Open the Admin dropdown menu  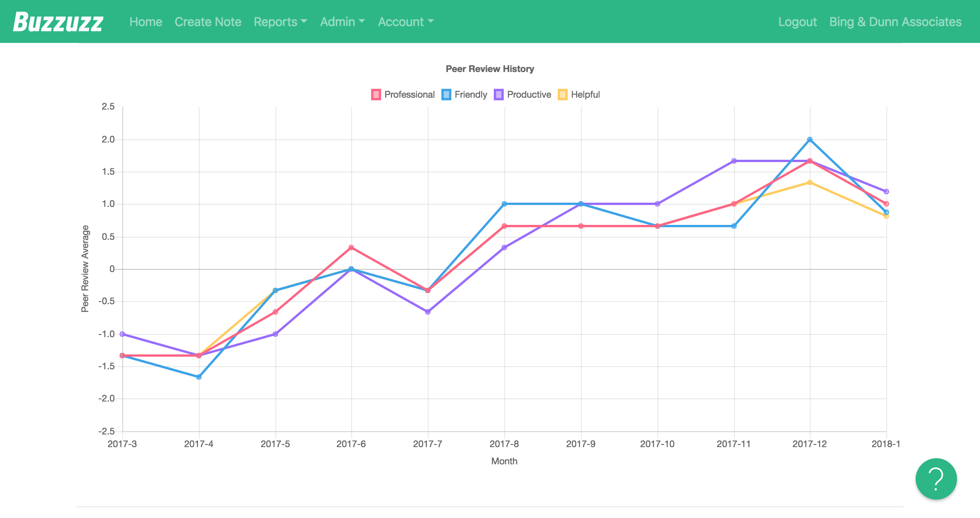(x=342, y=22)
